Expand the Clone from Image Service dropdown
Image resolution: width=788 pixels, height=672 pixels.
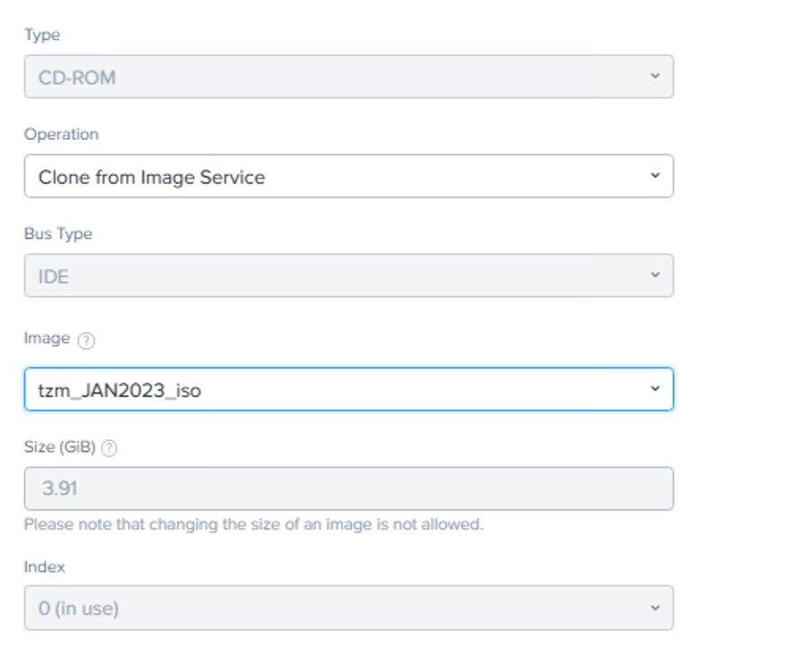(348, 176)
